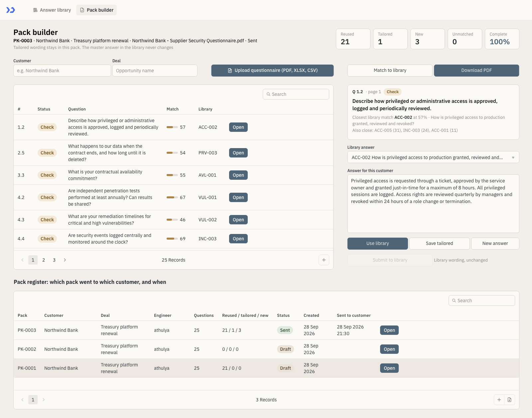Screen dimensions: 532x418
Task: Click the answer for this customer text area
Action: coord(433,204)
